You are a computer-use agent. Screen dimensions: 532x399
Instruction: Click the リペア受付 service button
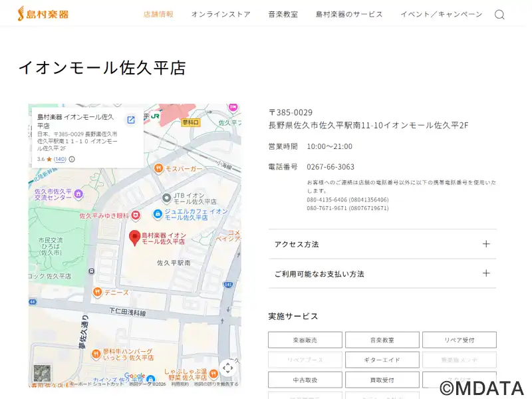[459, 340]
